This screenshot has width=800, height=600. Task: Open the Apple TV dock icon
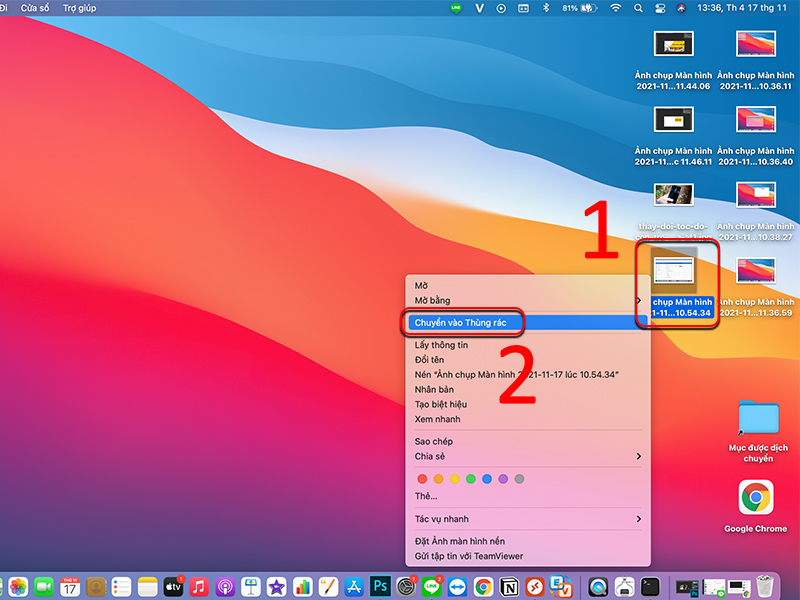point(172,586)
